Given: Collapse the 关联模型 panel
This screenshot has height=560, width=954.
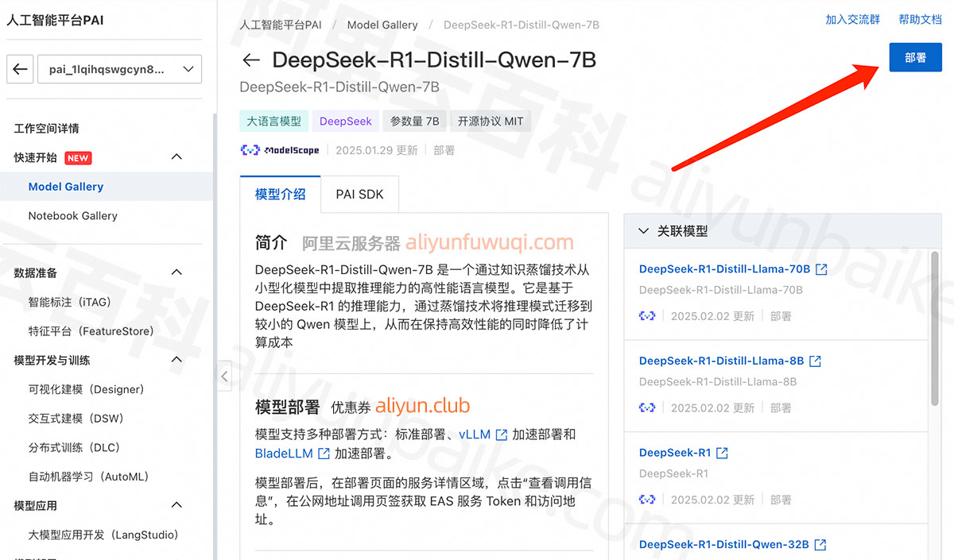Looking at the screenshot, I should pyautogui.click(x=644, y=231).
